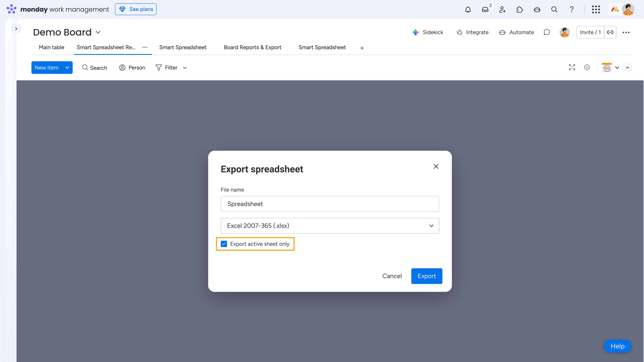Image resolution: width=644 pixels, height=362 pixels.
Task: Open the board discussion chat icon
Action: (x=547, y=32)
